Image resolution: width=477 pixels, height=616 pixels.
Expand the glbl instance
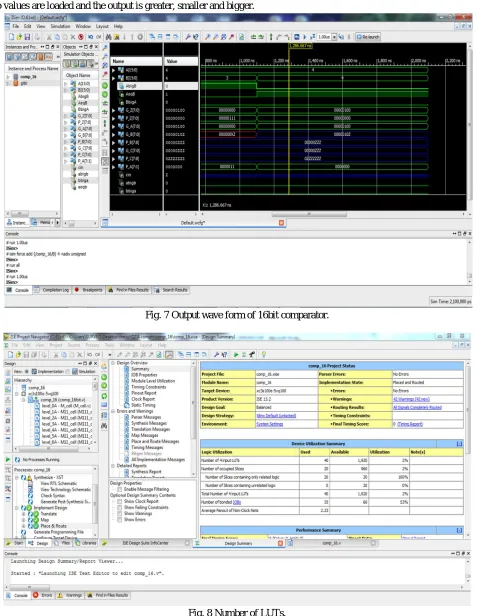pos(8,83)
